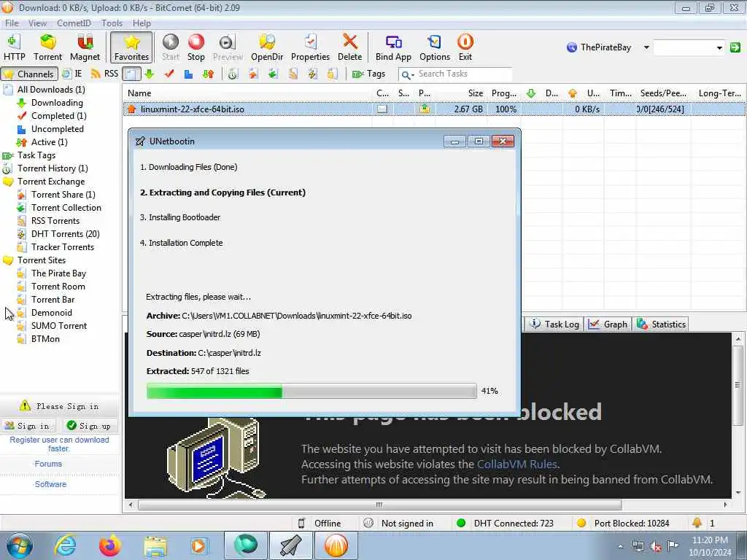
Task: Click the Delete red X icon
Action: [x=349, y=47]
